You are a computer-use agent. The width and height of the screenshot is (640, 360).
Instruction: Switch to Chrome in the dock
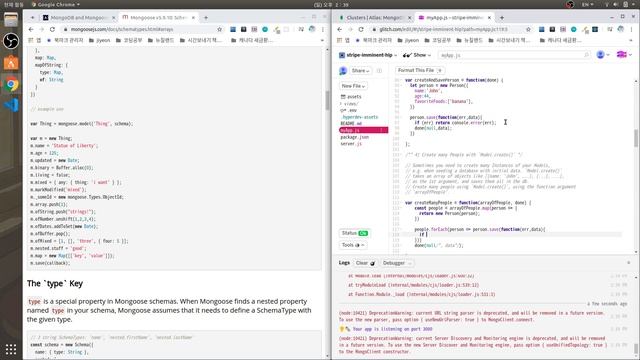point(11,84)
